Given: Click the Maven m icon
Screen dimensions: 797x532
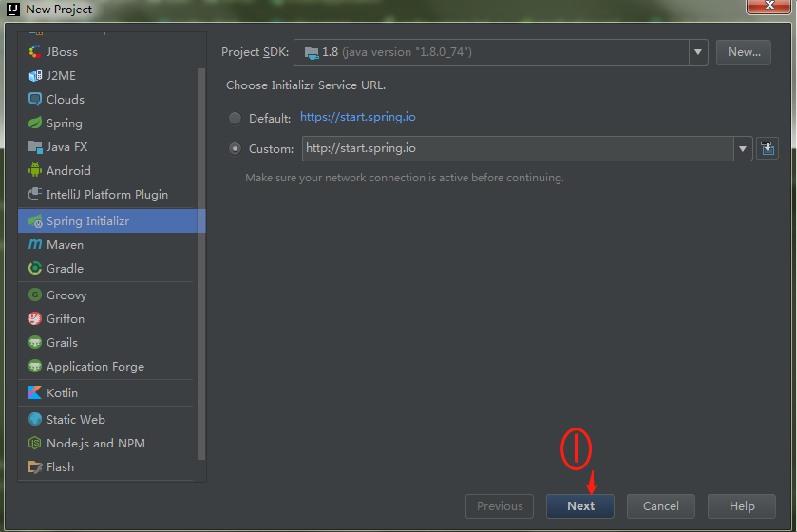Looking at the screenshot, I should (34, 244).
